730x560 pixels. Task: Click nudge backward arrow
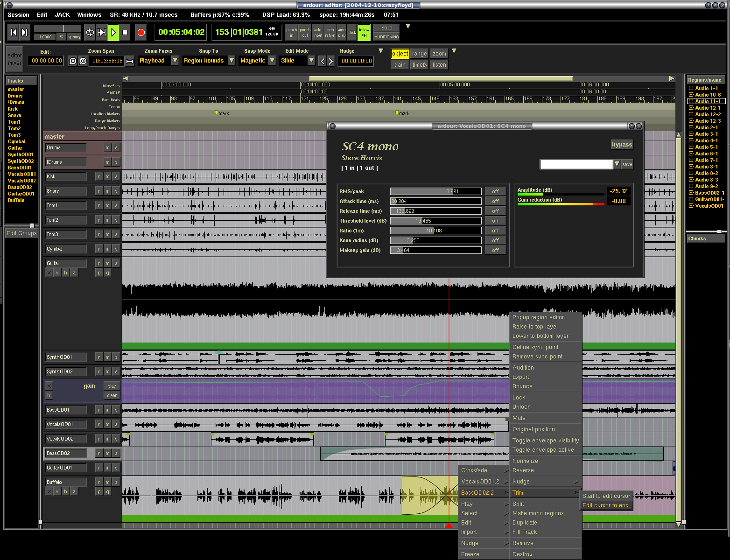(322, 61)
